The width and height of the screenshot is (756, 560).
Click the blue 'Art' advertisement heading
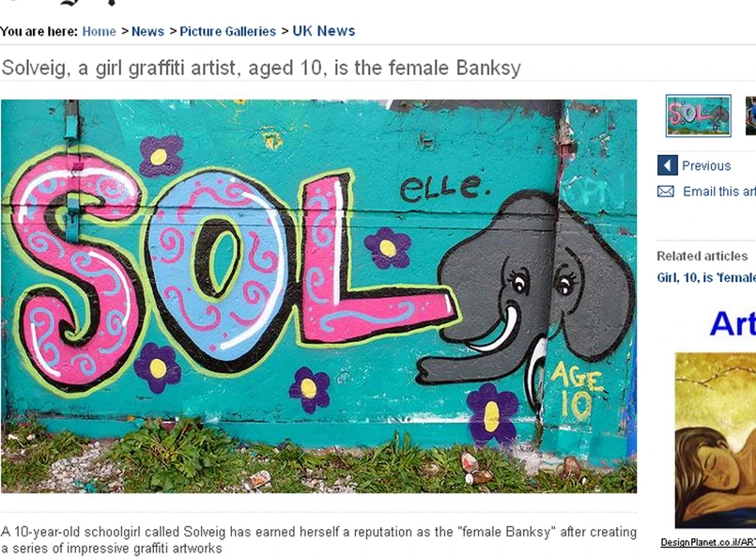coord(732,323)
